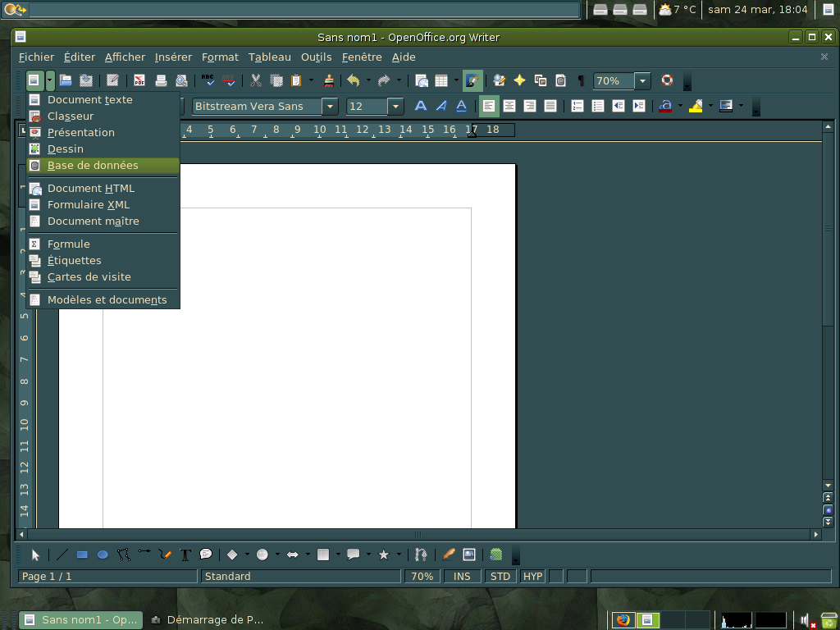Toggle Bold formatting
This screenshot has width=840, height=630.
(421, 106)
